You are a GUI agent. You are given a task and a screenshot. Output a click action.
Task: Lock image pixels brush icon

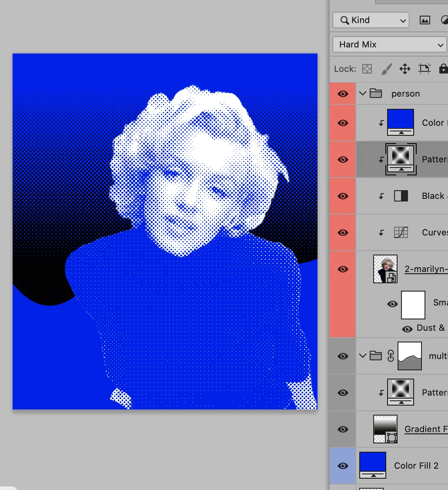(387, 69)
